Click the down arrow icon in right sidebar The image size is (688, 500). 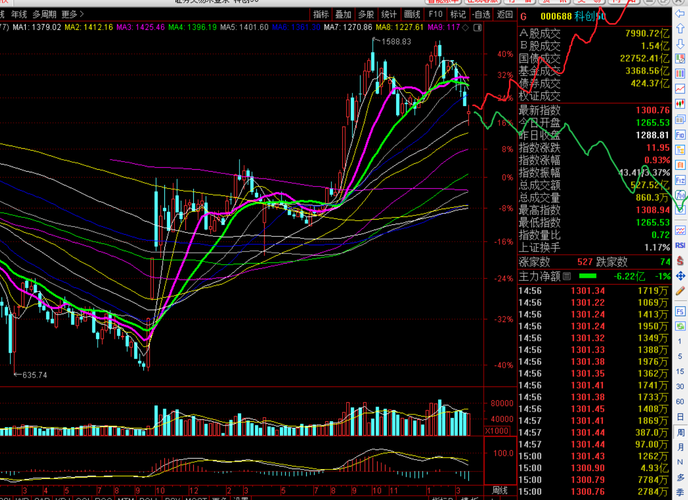[680, 44]
